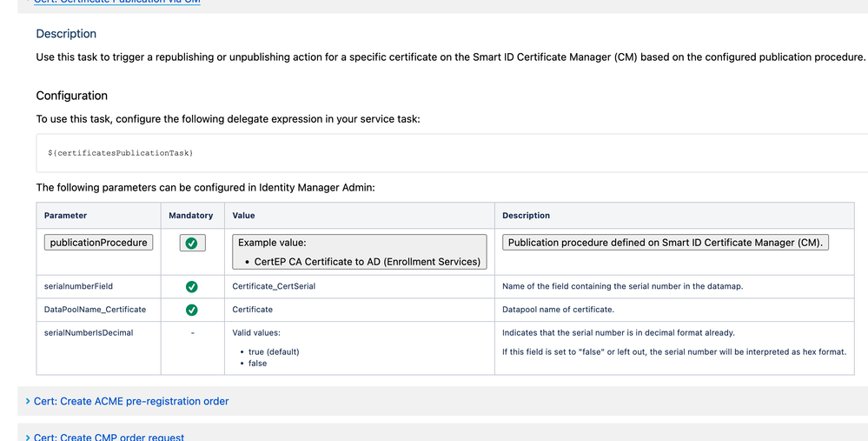Click the ${certificatesPublicationTask} code block

point(452,153)
